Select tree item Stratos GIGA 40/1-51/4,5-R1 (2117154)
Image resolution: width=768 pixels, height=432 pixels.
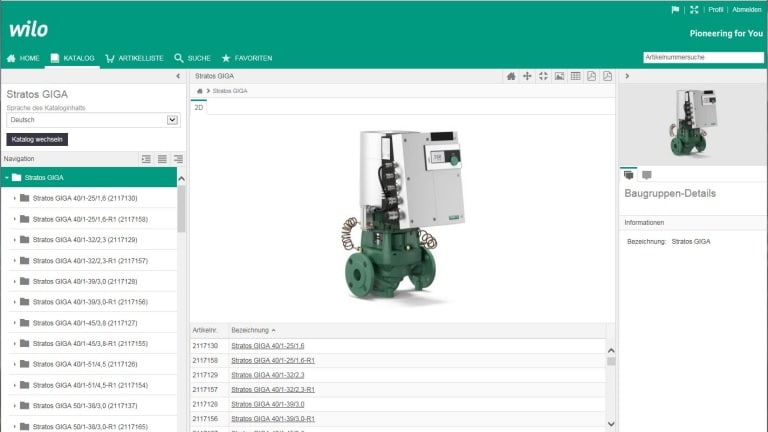point(90,385)
